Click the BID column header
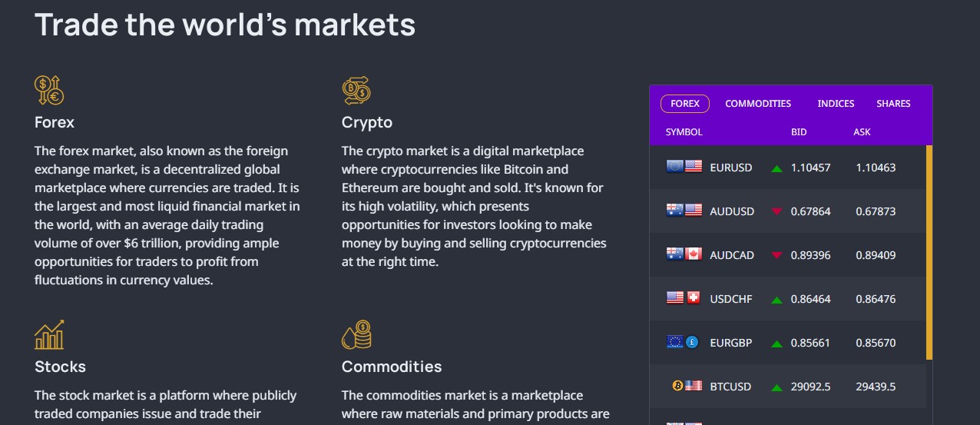980x425 pixels. (799, 132)
